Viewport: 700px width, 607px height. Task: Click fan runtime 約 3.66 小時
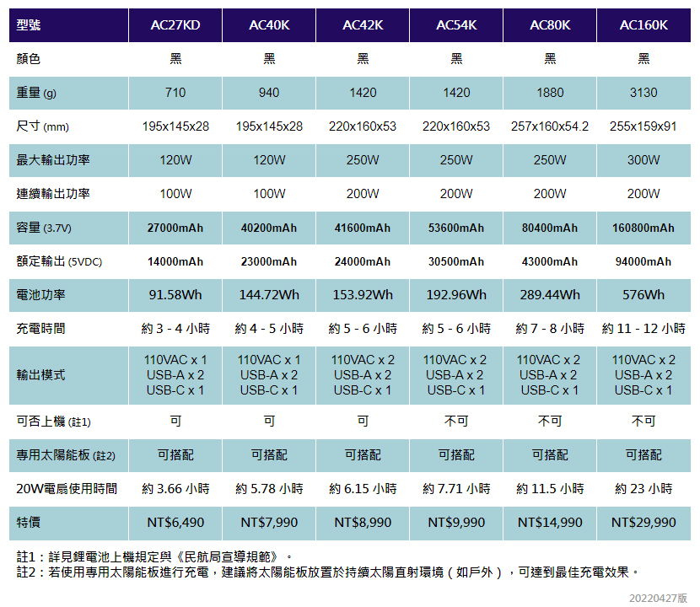(x=175, y=489)
